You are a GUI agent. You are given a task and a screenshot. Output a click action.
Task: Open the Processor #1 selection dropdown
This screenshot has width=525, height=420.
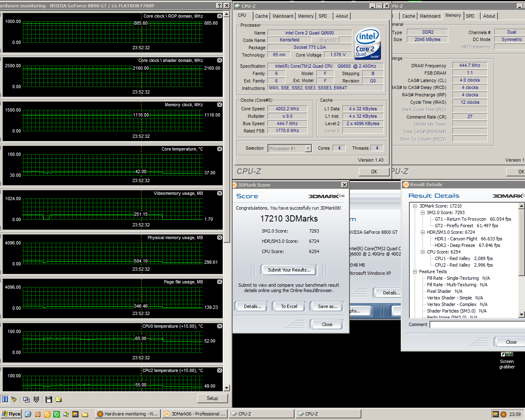pyautogui.click(x=308, y=148)
